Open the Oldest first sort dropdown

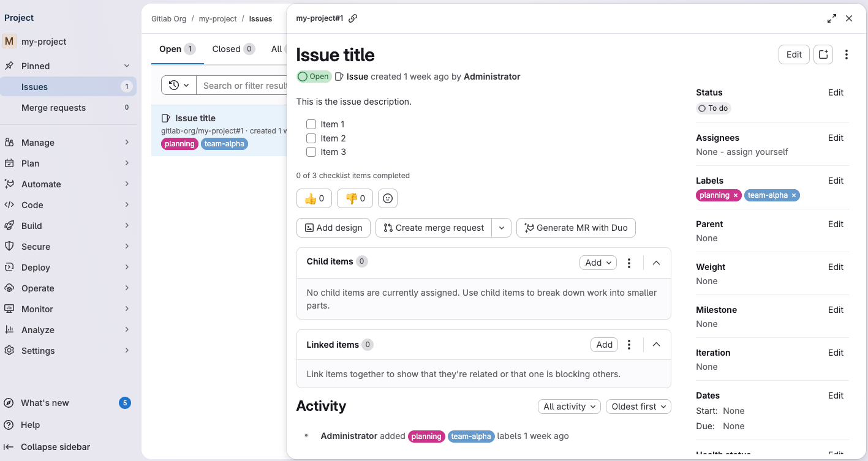coord(638,407)
